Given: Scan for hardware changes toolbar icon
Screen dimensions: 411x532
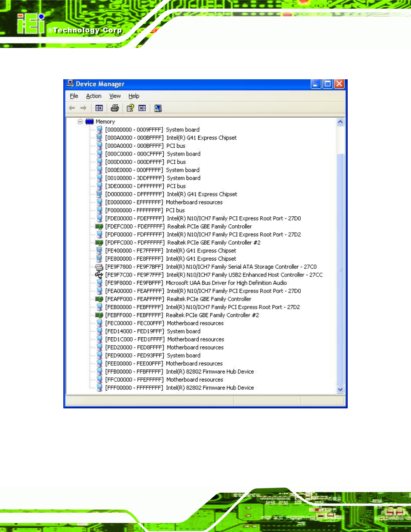Looking at the screenshot, I should pos(158,108).
